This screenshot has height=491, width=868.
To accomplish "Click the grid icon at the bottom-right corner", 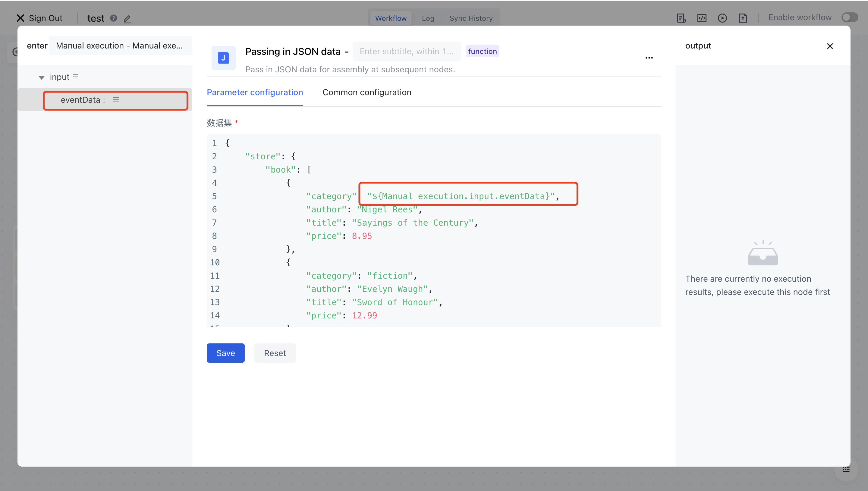I will [847, 469].
